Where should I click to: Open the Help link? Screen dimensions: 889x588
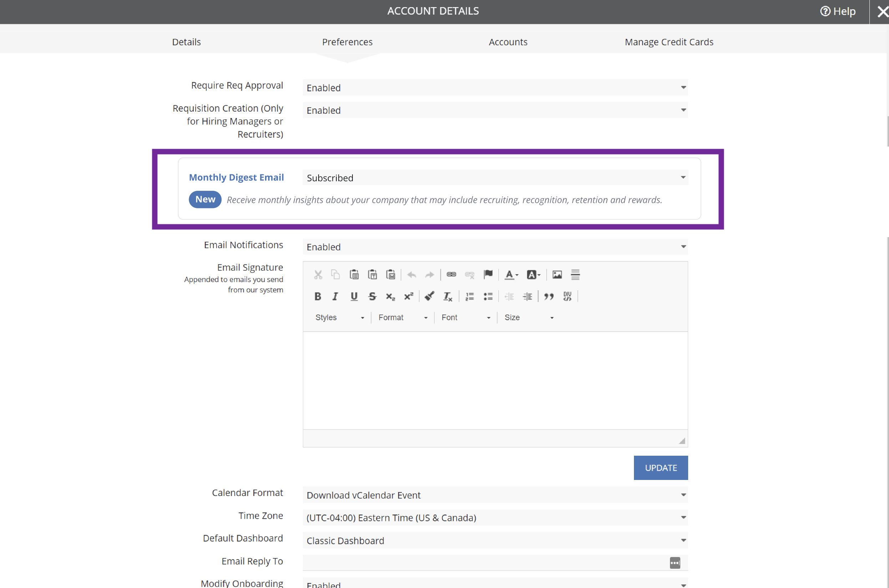tap(838, 11)
